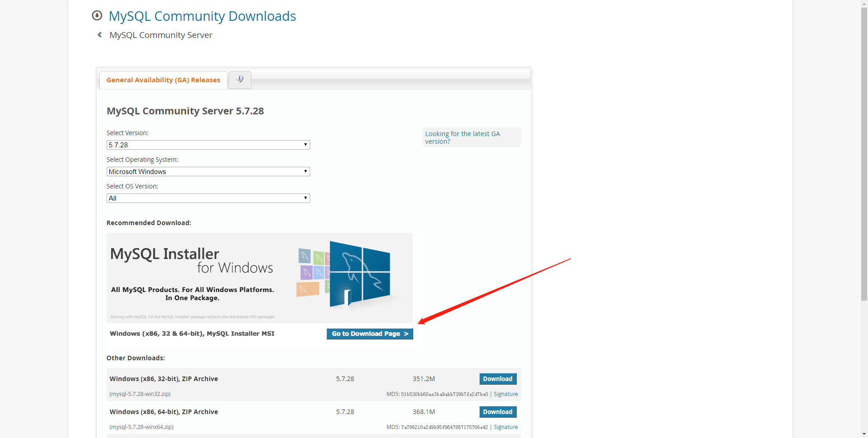Click the page scrollbar thumb
Screen dimensions: 868x438
pyautogui.click(x=864, y=154)
